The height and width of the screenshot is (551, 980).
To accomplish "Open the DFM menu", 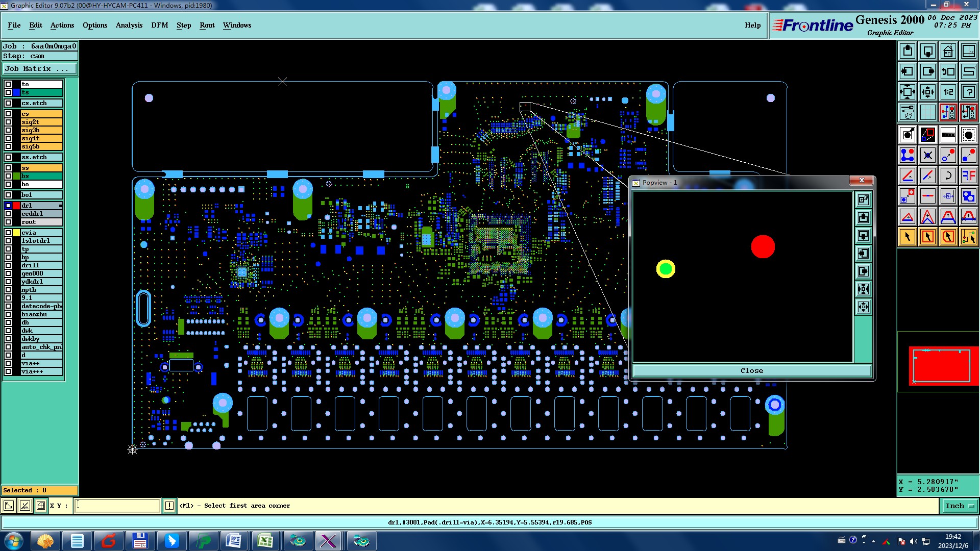I will pyautogui.click(x=159, y=25).
